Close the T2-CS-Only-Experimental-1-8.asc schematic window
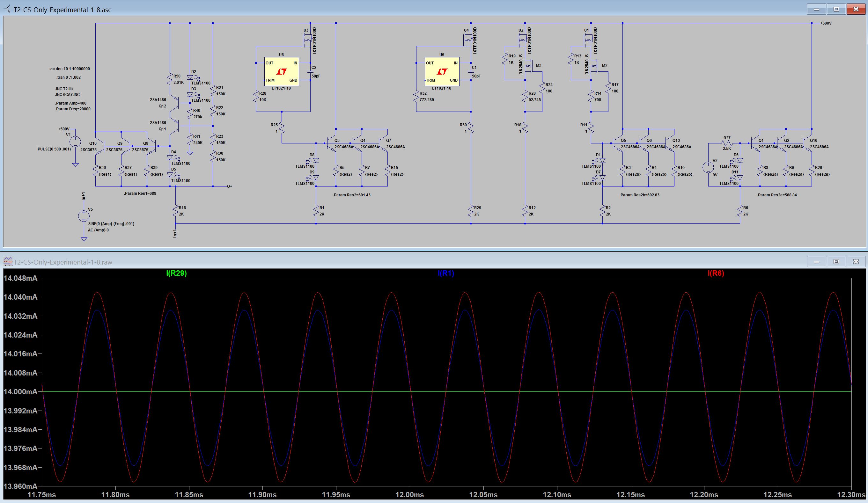868x503 pixels. pos(856,9)
